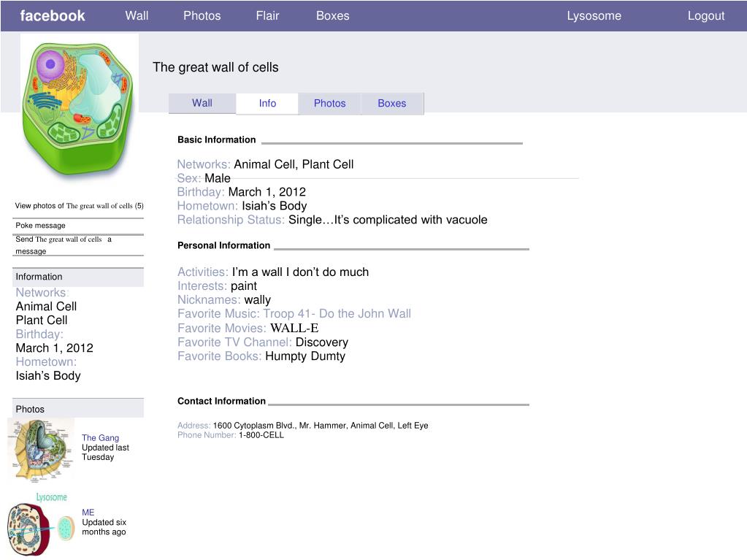
Task: Click the sidebar Information header
Action: pos(78,277)
